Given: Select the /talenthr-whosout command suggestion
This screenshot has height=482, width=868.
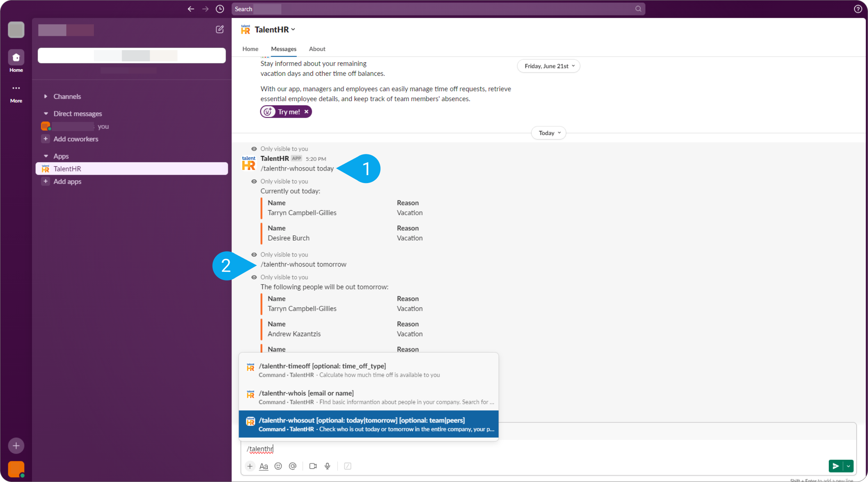Looking at the screenshot, I should point(369,424).
